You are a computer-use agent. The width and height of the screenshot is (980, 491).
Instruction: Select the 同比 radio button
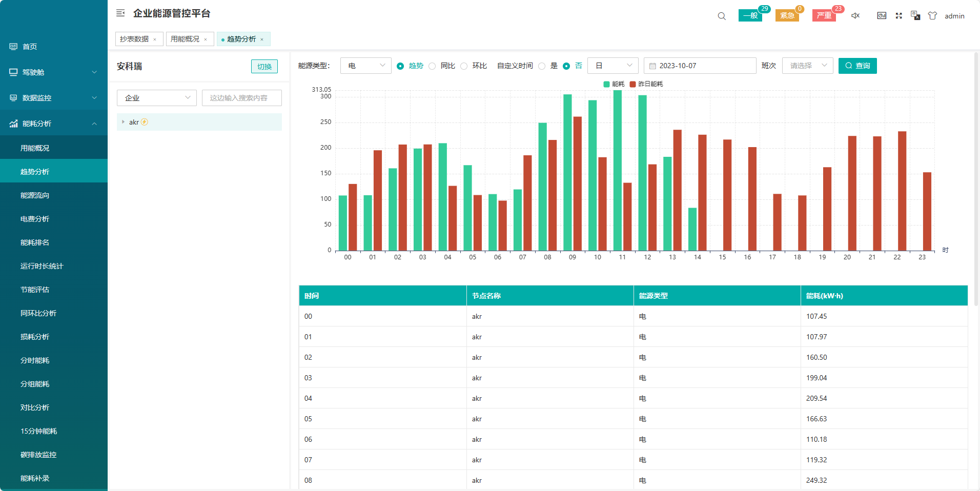pos(433,66)
